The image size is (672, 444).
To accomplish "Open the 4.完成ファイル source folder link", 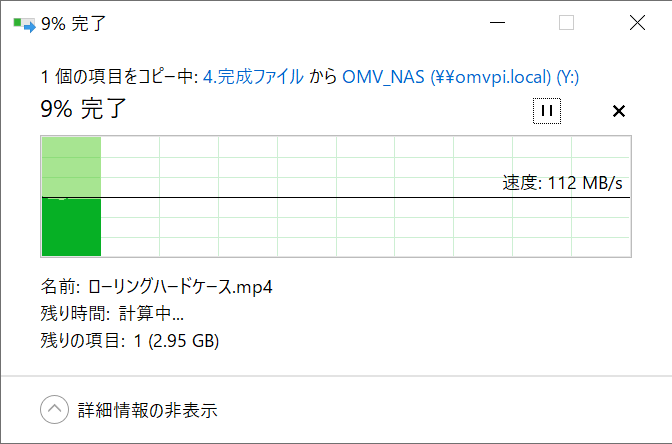I will point(253,77).
